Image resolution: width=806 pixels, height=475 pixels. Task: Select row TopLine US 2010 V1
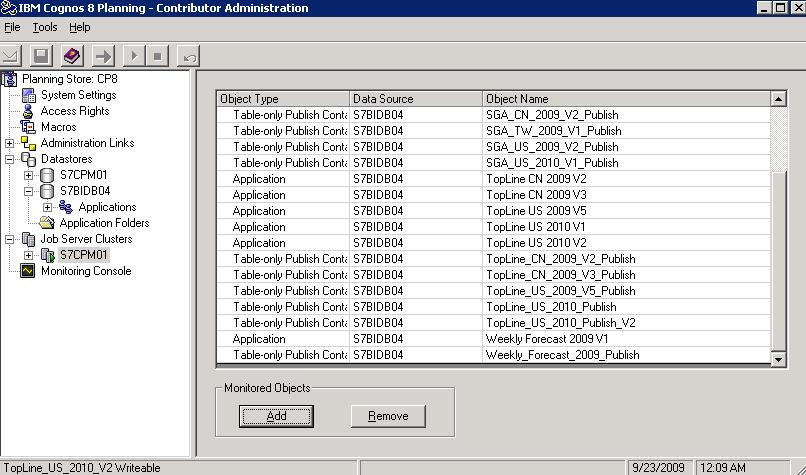(x=493, y=227)
